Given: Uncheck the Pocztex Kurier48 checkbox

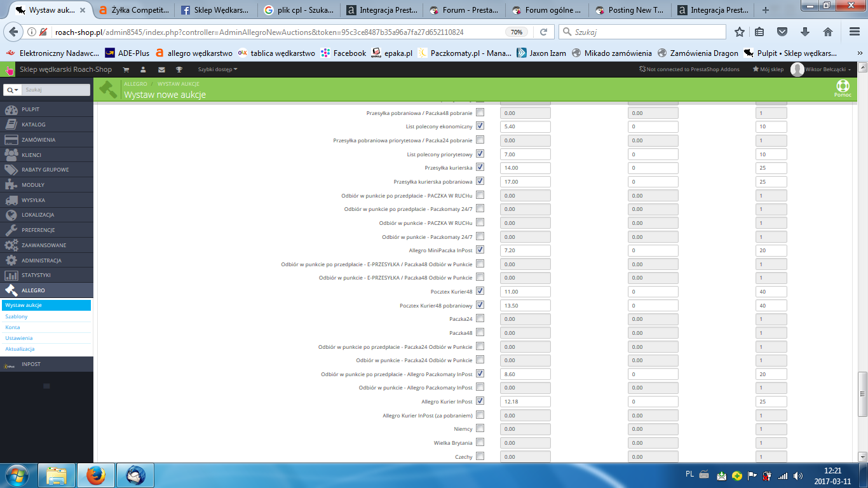Looking at the screenshot, I should point(480,290).
